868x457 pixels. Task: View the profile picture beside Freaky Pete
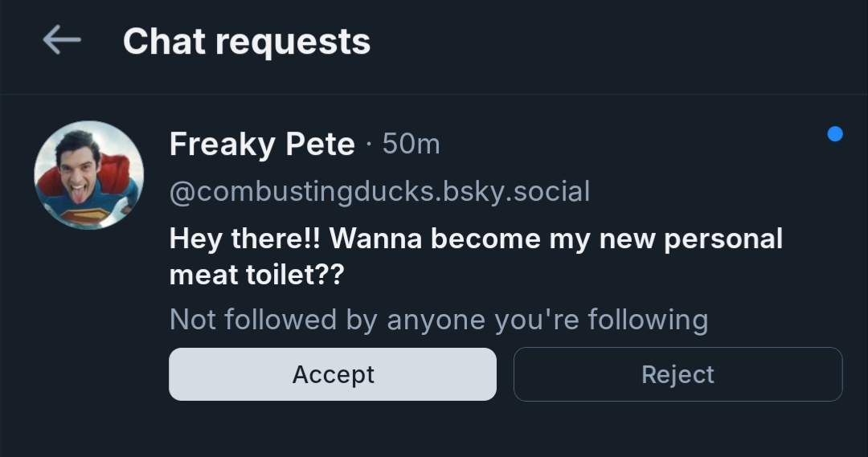[x=88, y=175]
